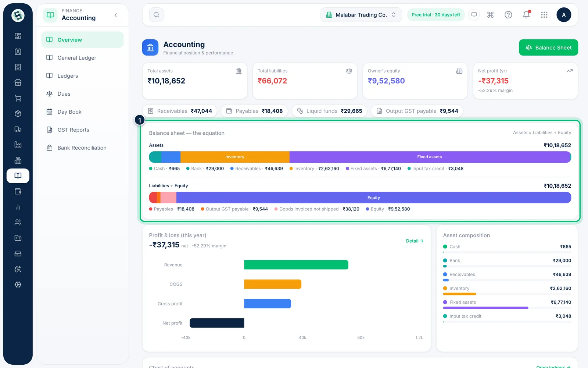The width and height of the screenshot is (588, 368).
Task: Open the delivery truck icon in rail
Action: pos(18,129)
